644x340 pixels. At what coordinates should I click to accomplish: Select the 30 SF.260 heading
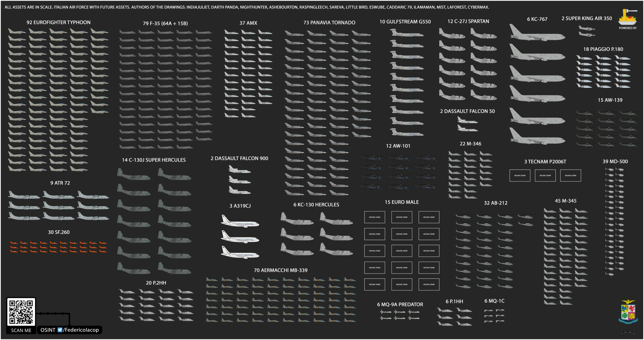pyautogui.click(x=59, y=232)
